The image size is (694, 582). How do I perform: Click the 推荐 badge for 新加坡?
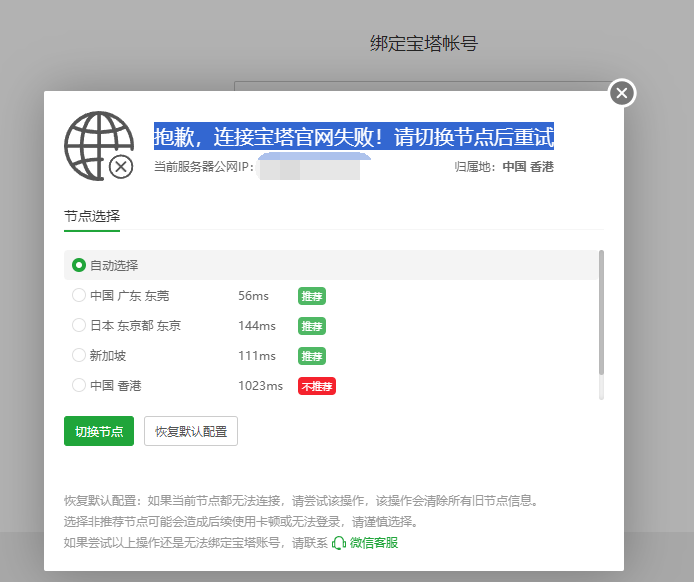[x=312, y=356]
